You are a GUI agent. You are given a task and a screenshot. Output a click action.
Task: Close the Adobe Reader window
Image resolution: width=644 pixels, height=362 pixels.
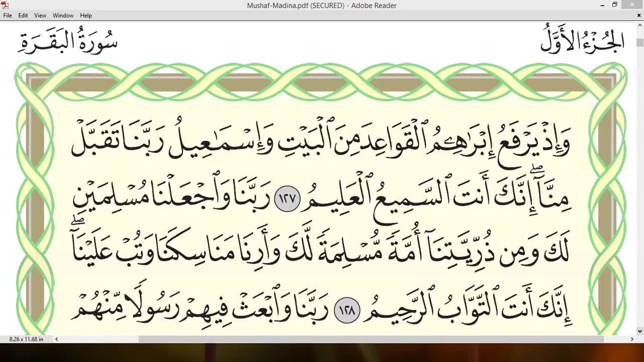(632, 5)
